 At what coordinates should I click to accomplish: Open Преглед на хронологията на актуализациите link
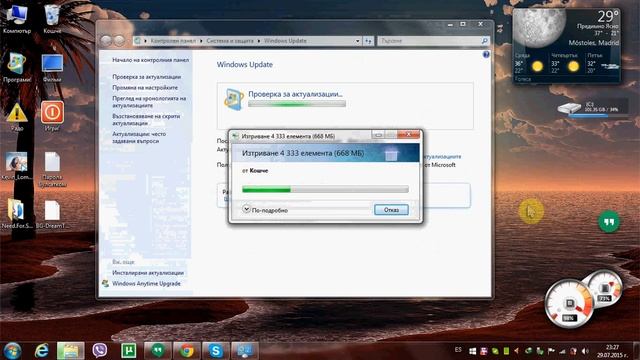pos(149,102)
